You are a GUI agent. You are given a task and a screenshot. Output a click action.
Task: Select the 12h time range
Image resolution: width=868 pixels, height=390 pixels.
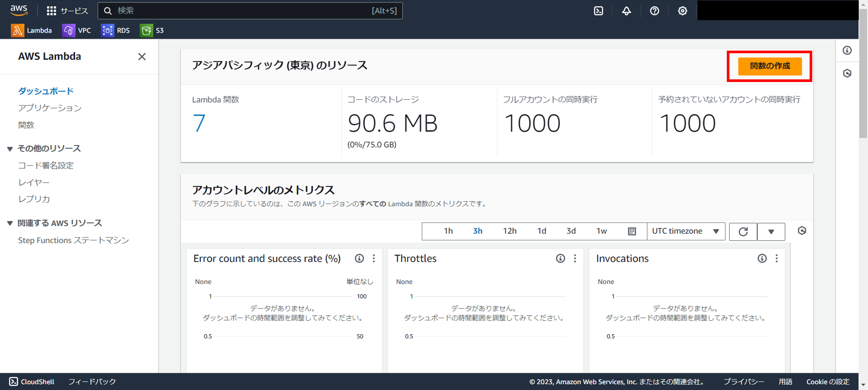click(x=509, y=231)
